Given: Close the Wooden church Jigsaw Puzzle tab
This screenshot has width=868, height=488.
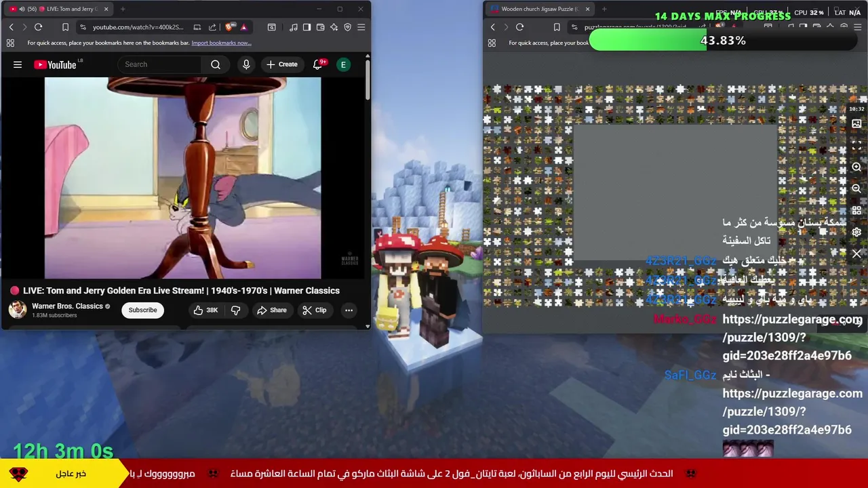Looking at the screenshot, I should coord(587,9).
